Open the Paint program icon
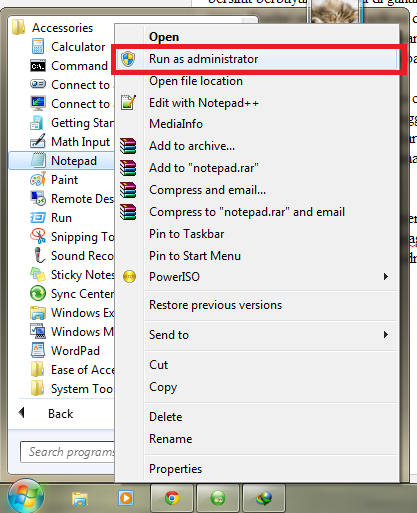Screen dimensions: 417x513 (38, 180)
